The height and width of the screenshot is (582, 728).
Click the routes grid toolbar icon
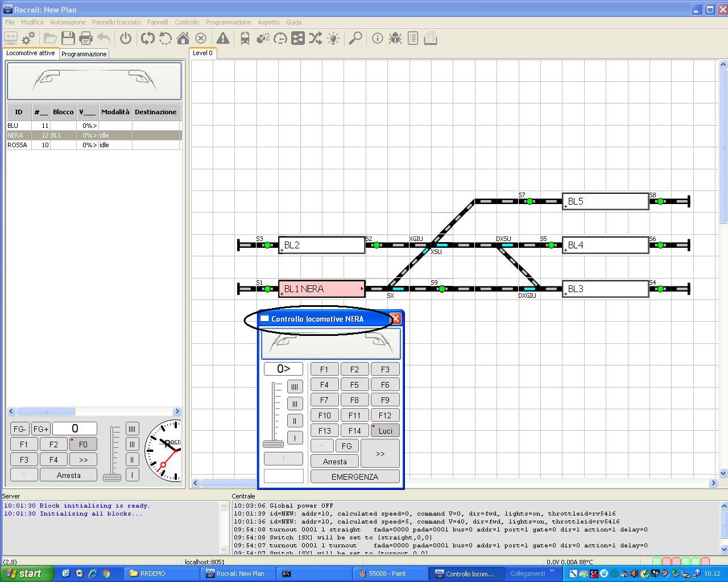tap(298, 38)
